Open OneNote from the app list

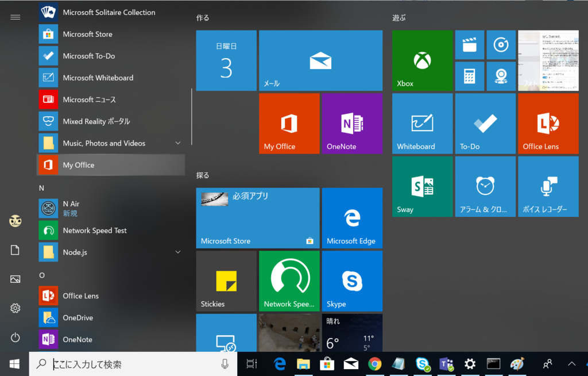coord(111,339)
